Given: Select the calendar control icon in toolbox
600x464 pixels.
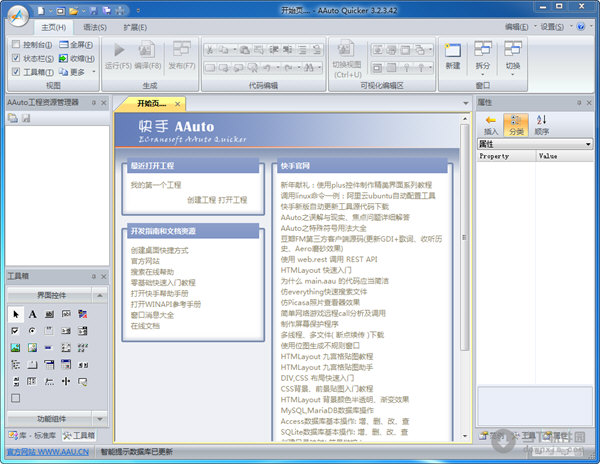Looking at the screenshot, I should click(66, 365).
